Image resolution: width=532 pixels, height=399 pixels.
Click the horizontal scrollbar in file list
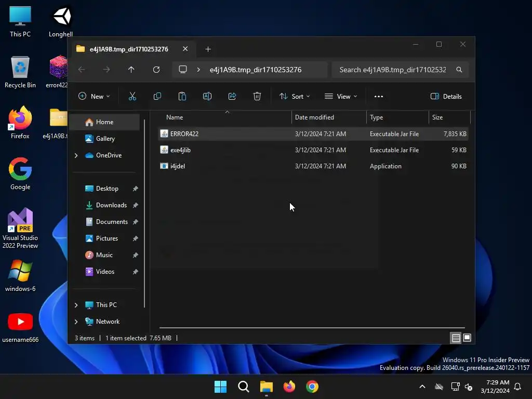(312, 328)
